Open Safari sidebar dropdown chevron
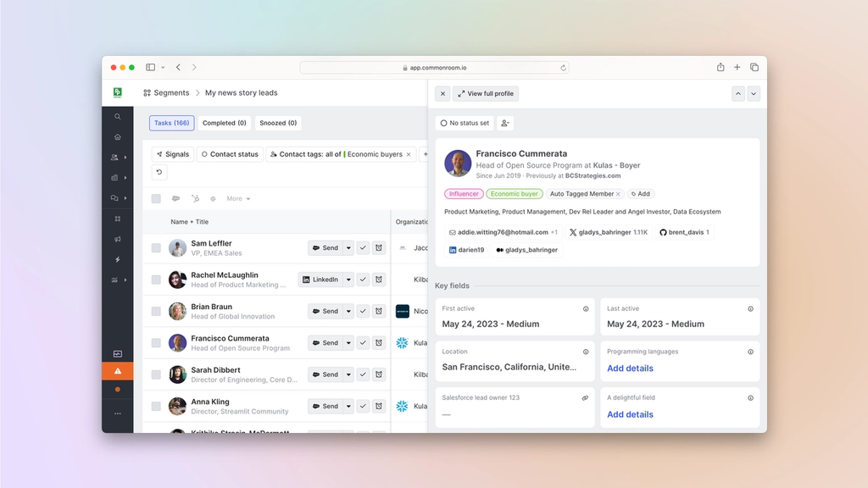Image resolution: width=868 pixels, height=488 pixels. tap(163, 68)
